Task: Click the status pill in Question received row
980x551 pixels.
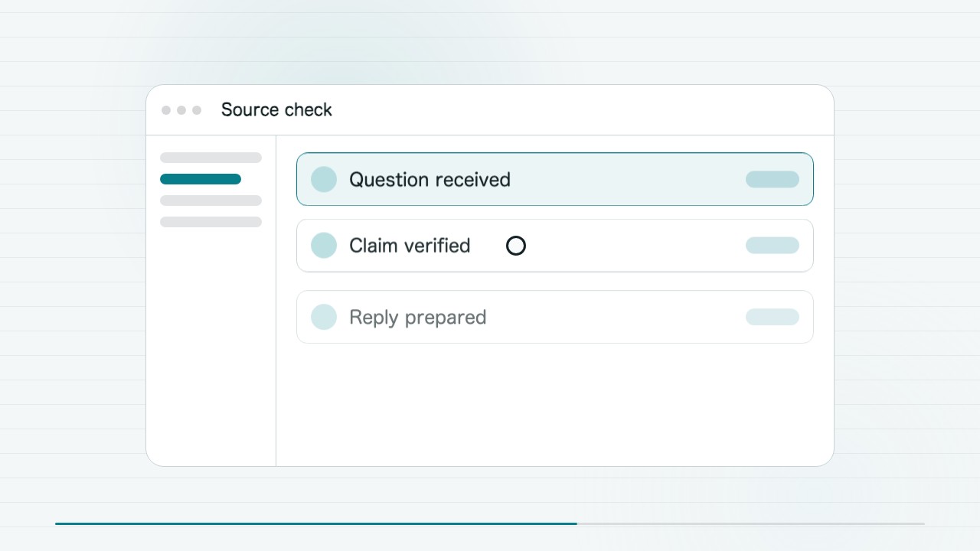Action: pos(773,179)
